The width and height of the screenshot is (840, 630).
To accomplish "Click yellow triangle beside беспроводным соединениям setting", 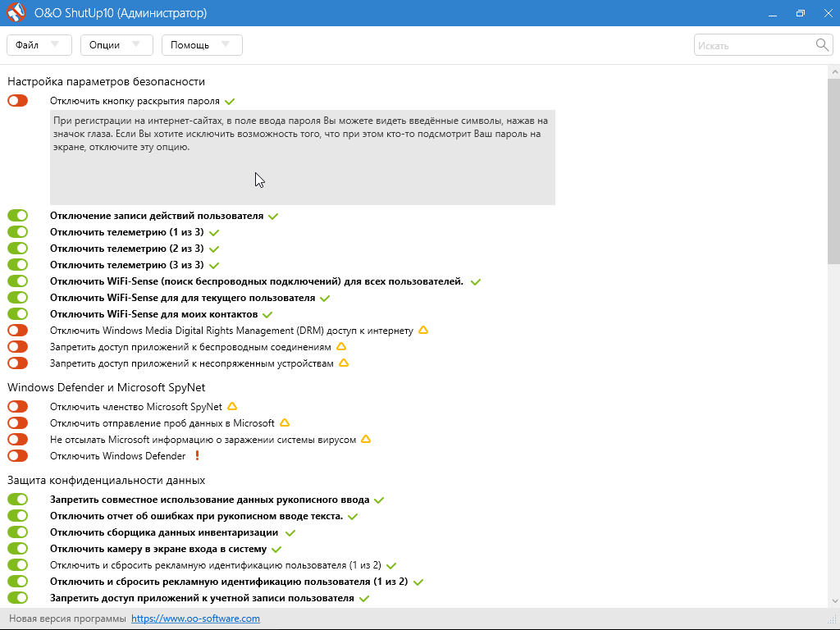I will click(341, 347).
